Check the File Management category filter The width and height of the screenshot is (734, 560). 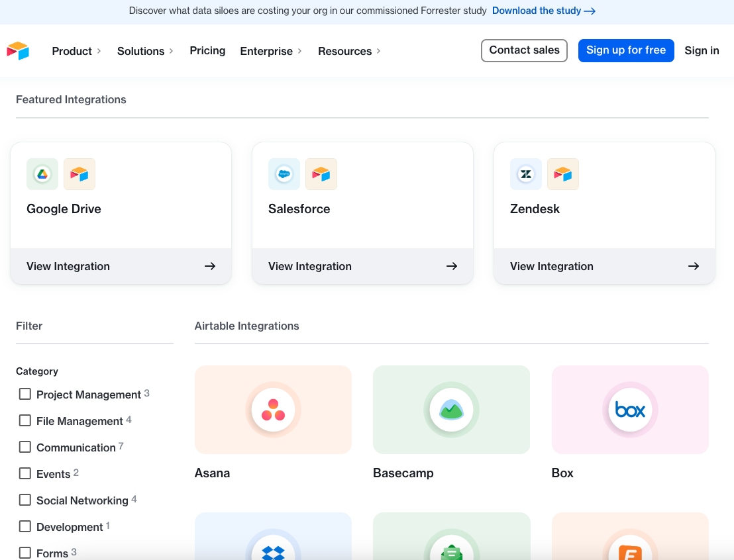point(25,420)
